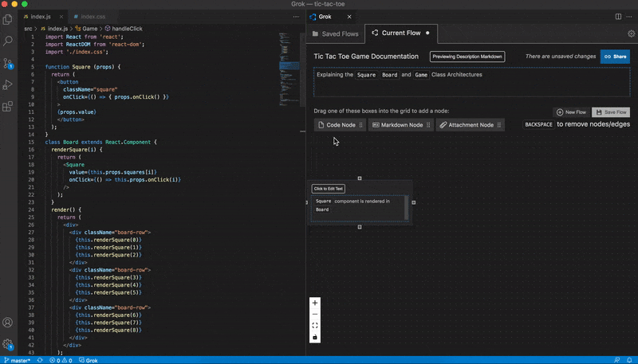
Task: Click the Game chip in the description
Action: tap(421, 75)
